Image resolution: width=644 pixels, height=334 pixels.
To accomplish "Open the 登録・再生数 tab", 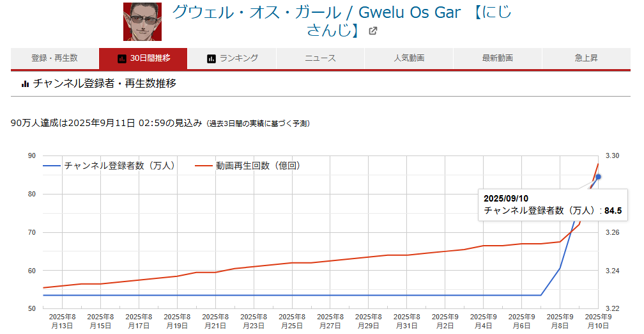I will pos(54,58).
